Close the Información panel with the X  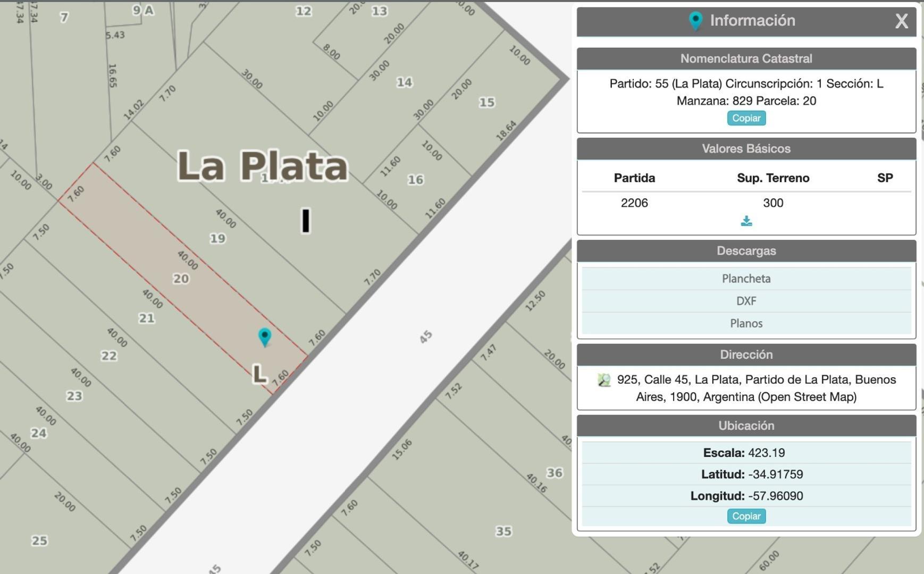click(901, 21)
